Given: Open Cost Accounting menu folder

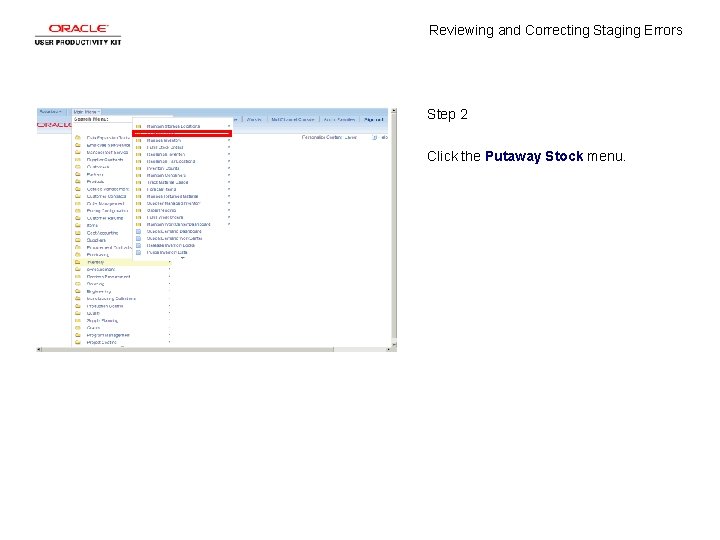Looking at the screenshot, I should pyautogui.click(x=102, y=233).
